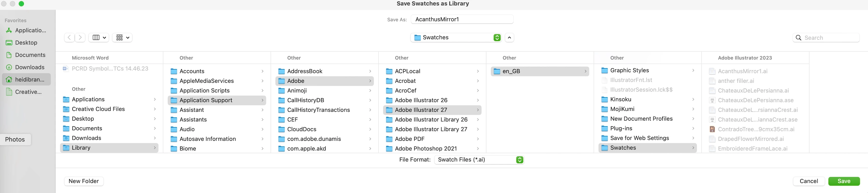This screenshot has width=868, height=193.
Task: Open the group-by grid dropdown
Action: pyautogui.click(x=123, y=37)
